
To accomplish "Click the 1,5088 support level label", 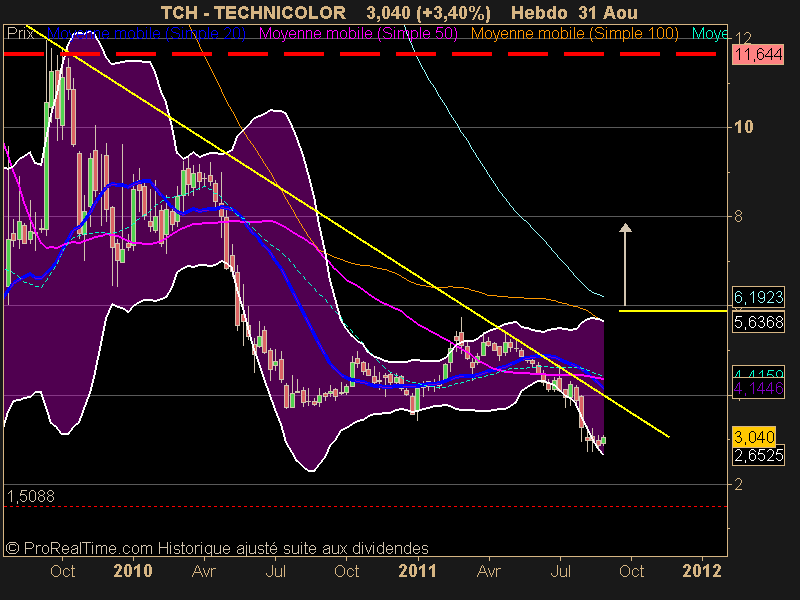I will (31, 496).
